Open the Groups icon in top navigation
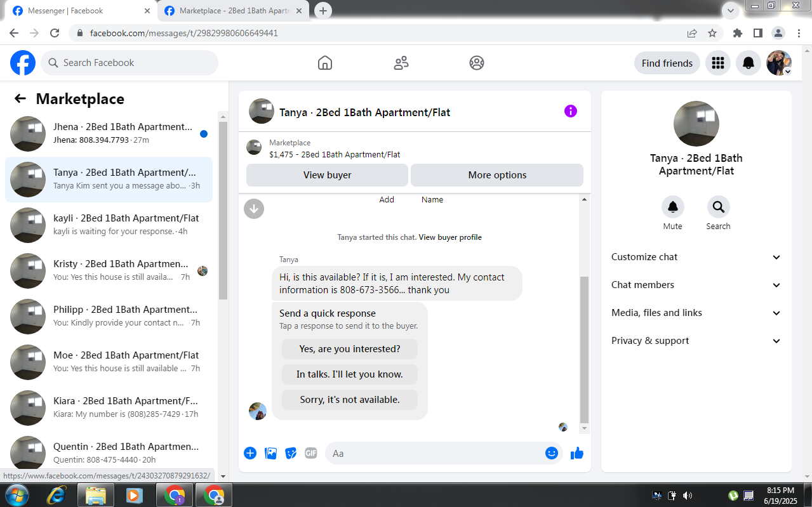Screen dimensions: 812x507 (x=477, y=63)
